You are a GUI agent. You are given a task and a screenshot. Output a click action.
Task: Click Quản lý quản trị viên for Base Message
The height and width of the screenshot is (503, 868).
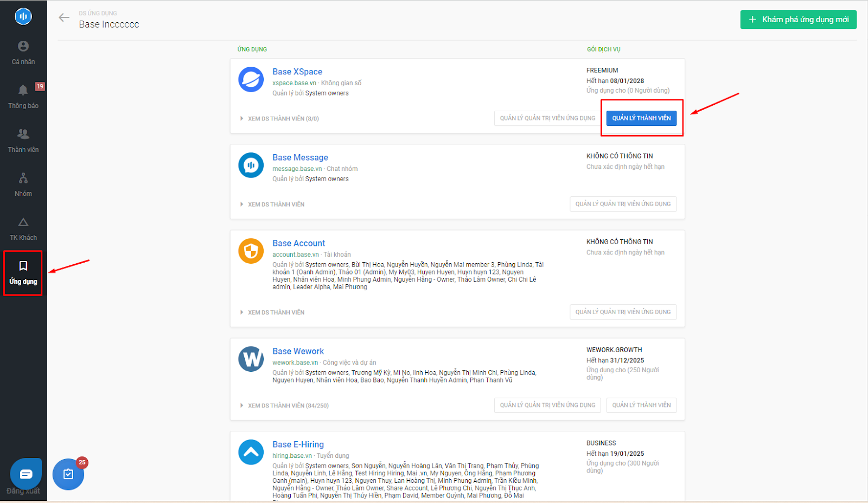[623, 204]
